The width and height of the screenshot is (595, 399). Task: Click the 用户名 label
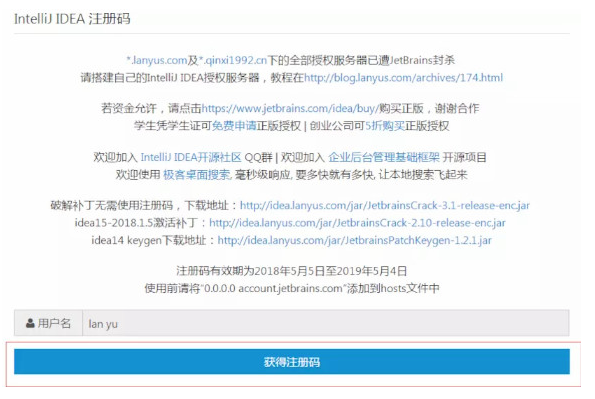[54, 323]
